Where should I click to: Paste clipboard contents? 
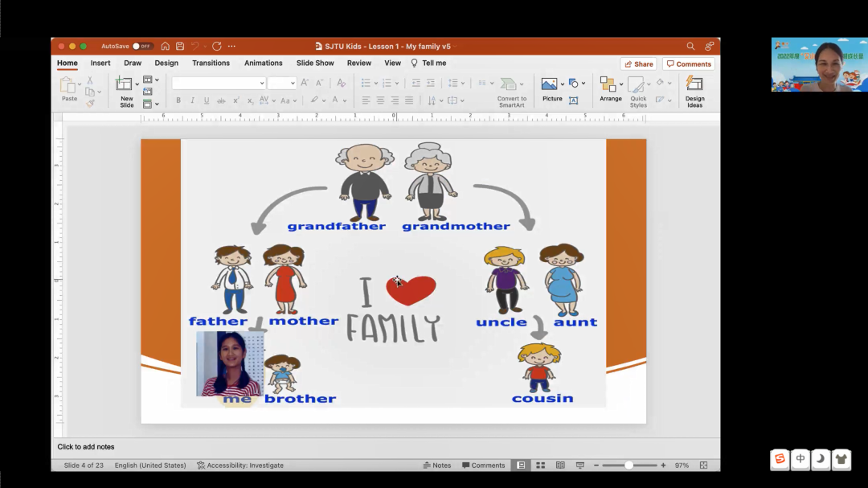click(x=68, y=89)
